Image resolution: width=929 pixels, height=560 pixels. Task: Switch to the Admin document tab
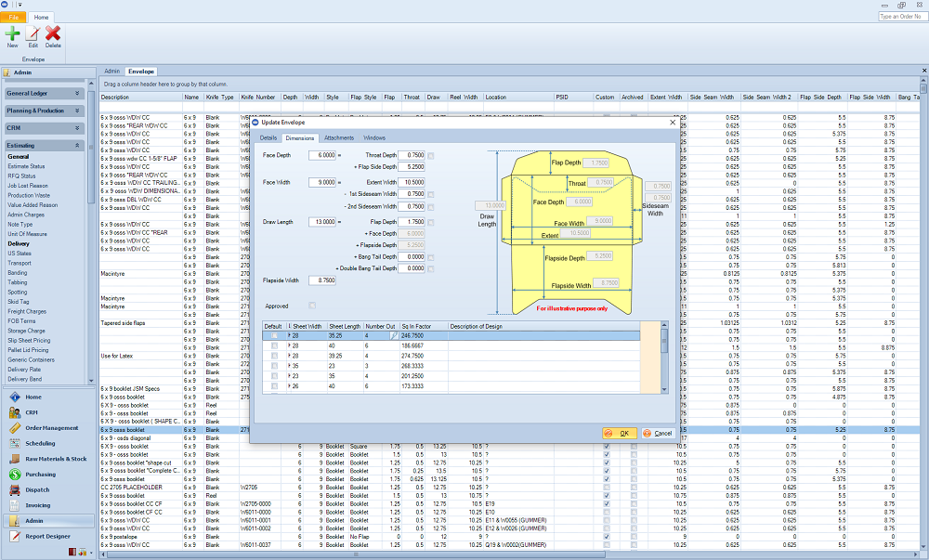(x=112, y=71)
